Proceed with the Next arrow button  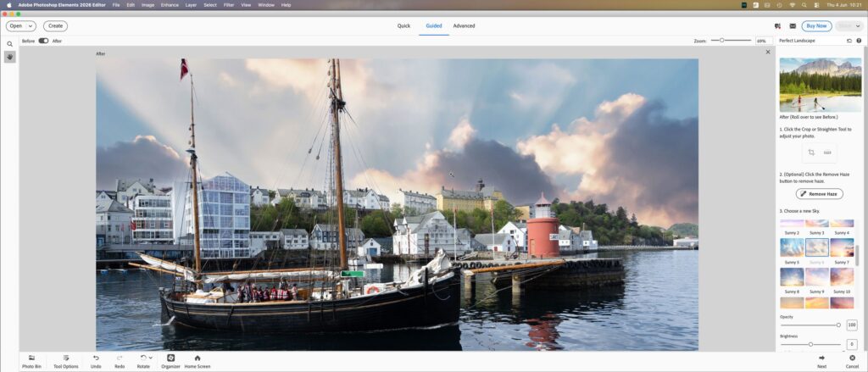[x=821, y=362]
